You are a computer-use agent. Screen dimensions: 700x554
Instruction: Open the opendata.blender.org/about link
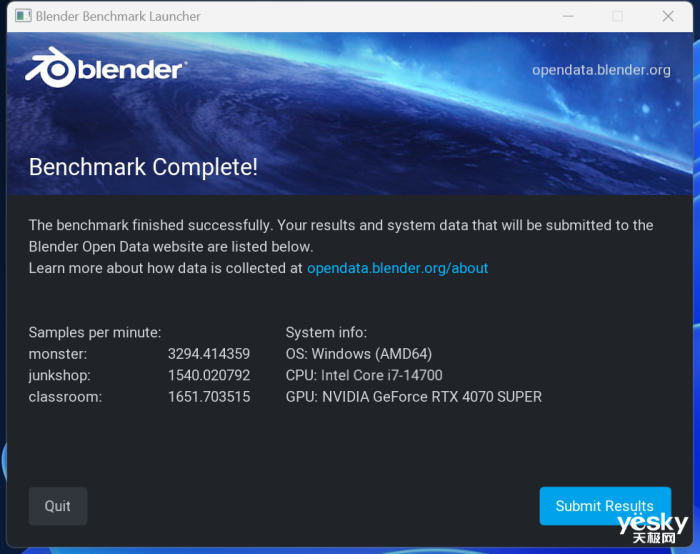click(x=397, y=268)
